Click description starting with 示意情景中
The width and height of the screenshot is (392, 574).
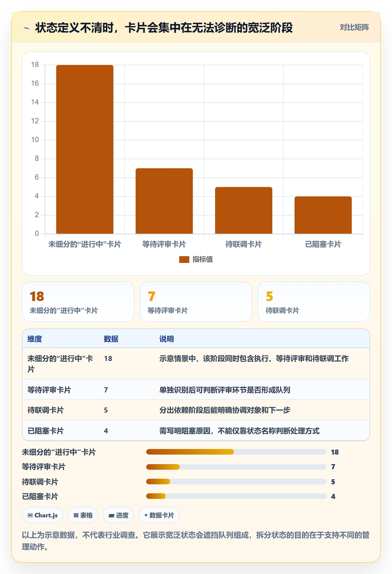254,358
